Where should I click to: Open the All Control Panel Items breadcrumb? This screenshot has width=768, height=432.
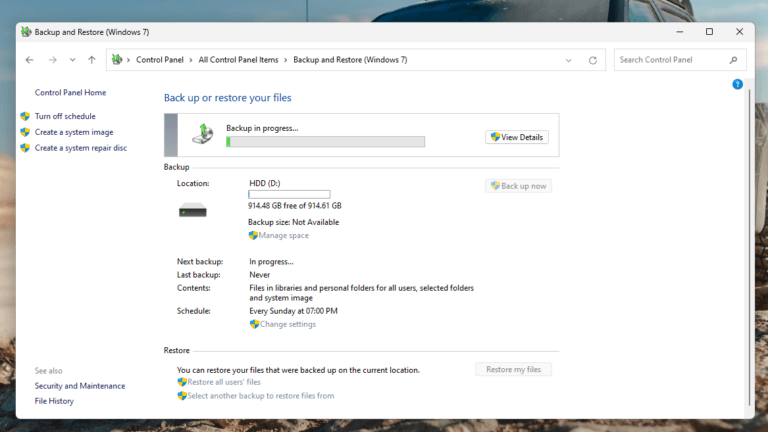pyautogui.click(x=238, y=60)
